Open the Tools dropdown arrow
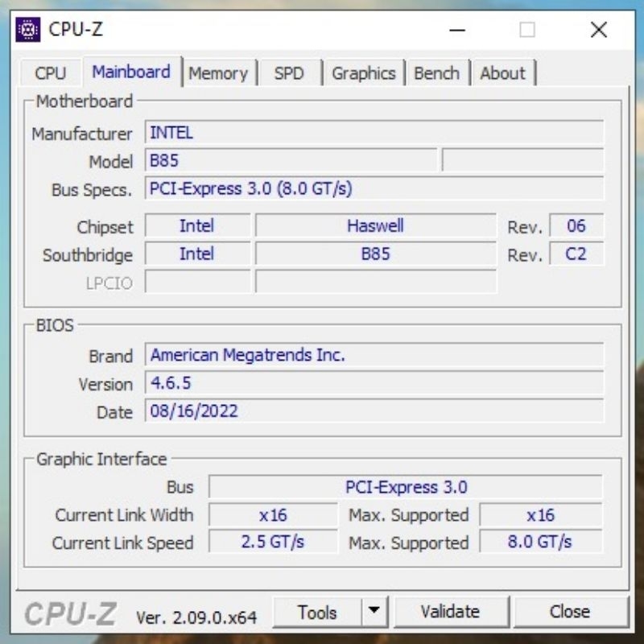Image resolution: width=644 pixels, height=644 pixels. [375, 612]
